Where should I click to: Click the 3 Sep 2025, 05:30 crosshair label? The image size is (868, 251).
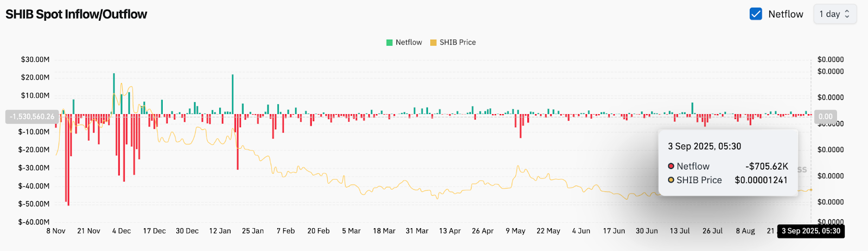point(811,231)
